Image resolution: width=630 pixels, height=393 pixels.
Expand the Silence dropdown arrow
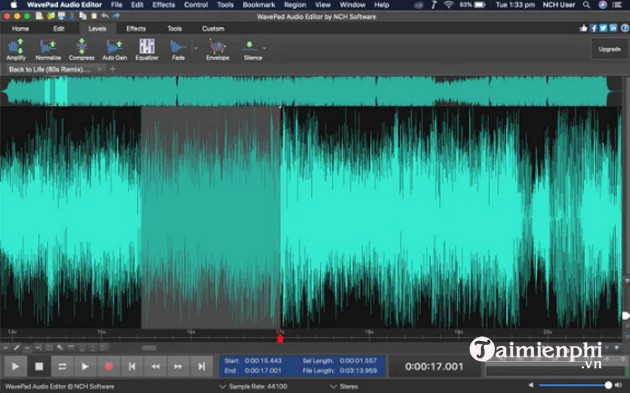point(264,48)
